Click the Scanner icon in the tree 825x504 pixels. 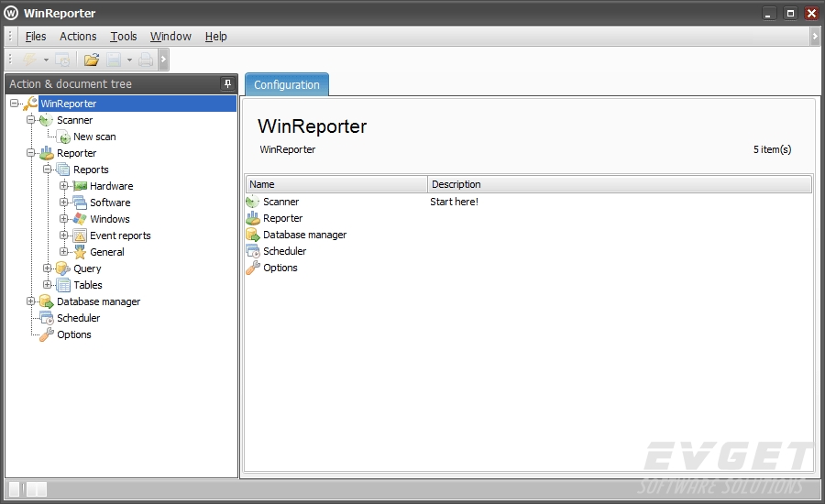47,120
